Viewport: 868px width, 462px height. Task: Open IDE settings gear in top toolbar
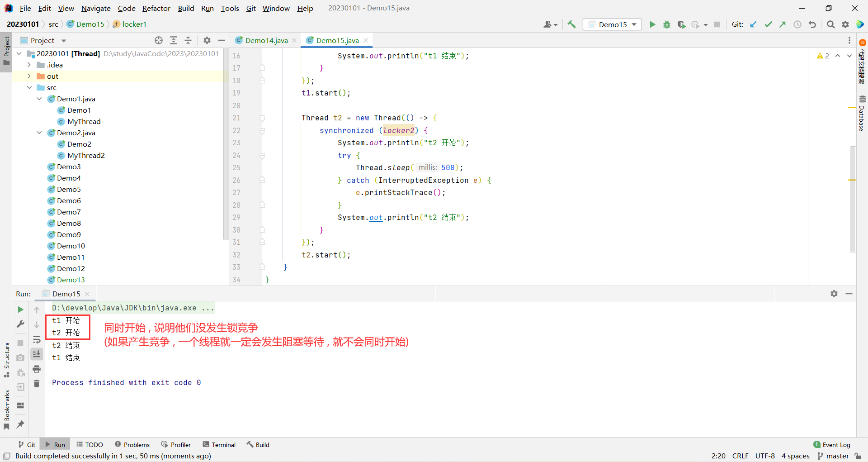pos(845,24)
